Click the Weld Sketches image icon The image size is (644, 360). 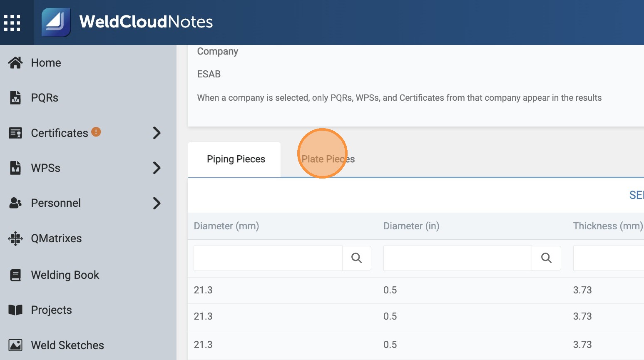(15, 345)
